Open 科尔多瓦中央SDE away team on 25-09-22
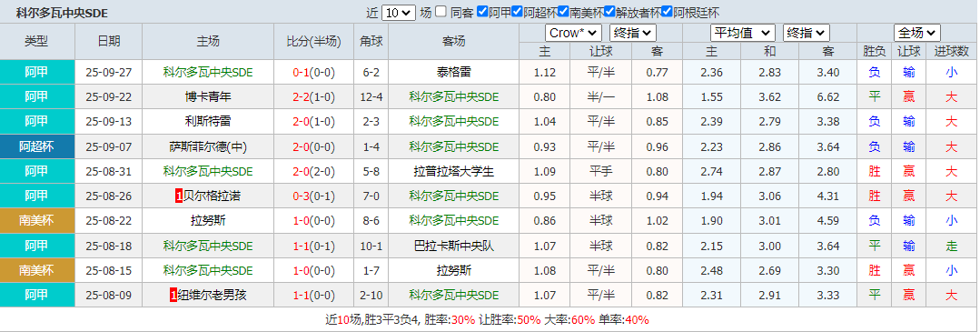The image size is (980, 332). point(454,97)
